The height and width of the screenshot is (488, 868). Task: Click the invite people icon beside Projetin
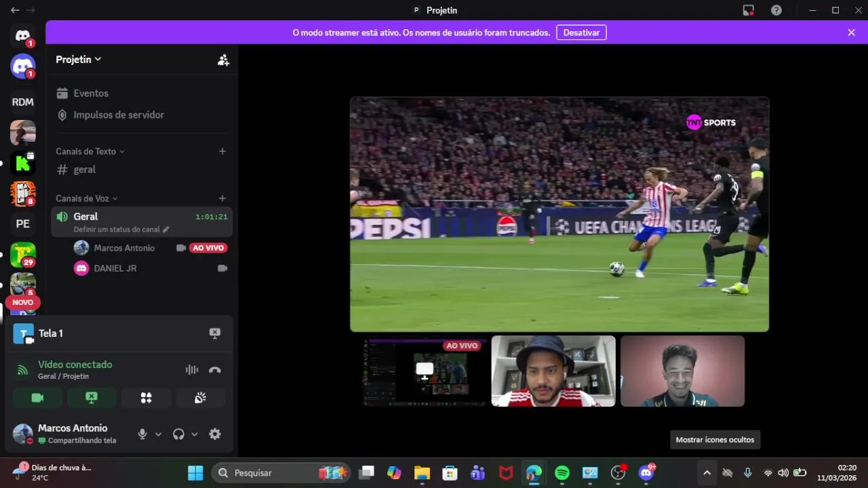coord(223,60)
